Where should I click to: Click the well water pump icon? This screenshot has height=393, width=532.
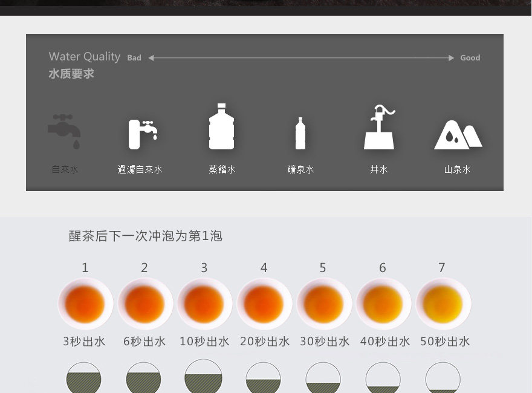[379, 127]
